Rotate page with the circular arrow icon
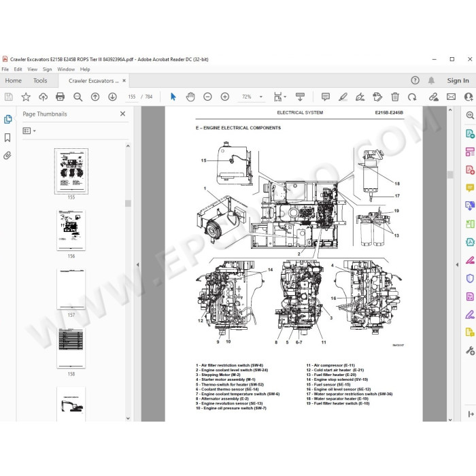The image size is (476, 476). (412, 97)
